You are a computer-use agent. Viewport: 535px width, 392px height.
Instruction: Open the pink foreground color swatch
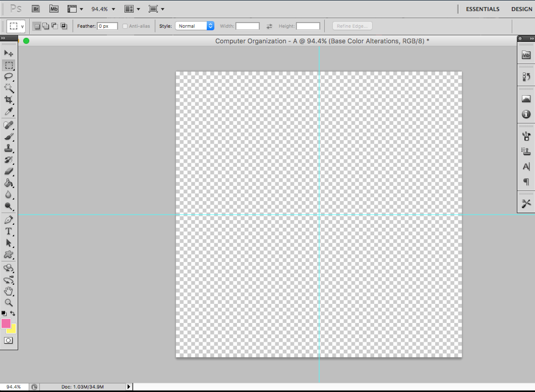pyautogui.click(x=6, y=323)
